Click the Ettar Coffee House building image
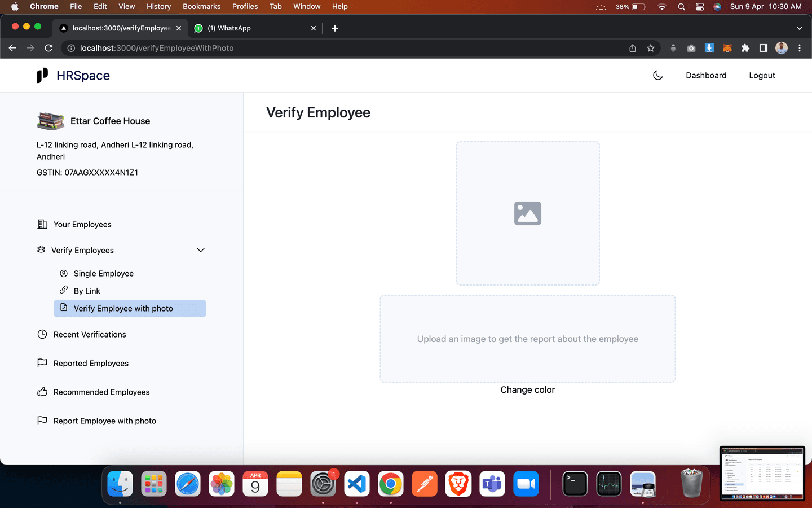 tap(51, 121)
